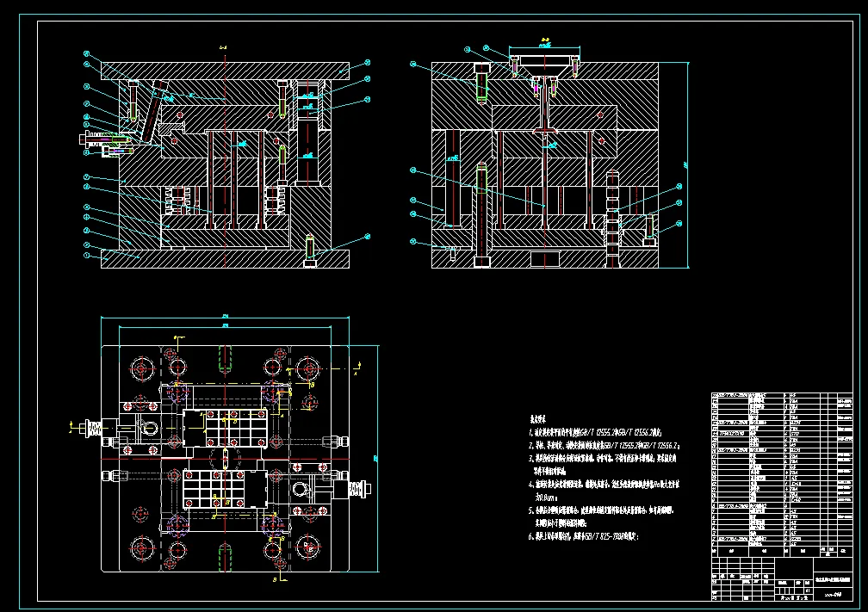Select the top clamping plate of the front section view
The image size is (868, 612).
(x=226, y=71)
